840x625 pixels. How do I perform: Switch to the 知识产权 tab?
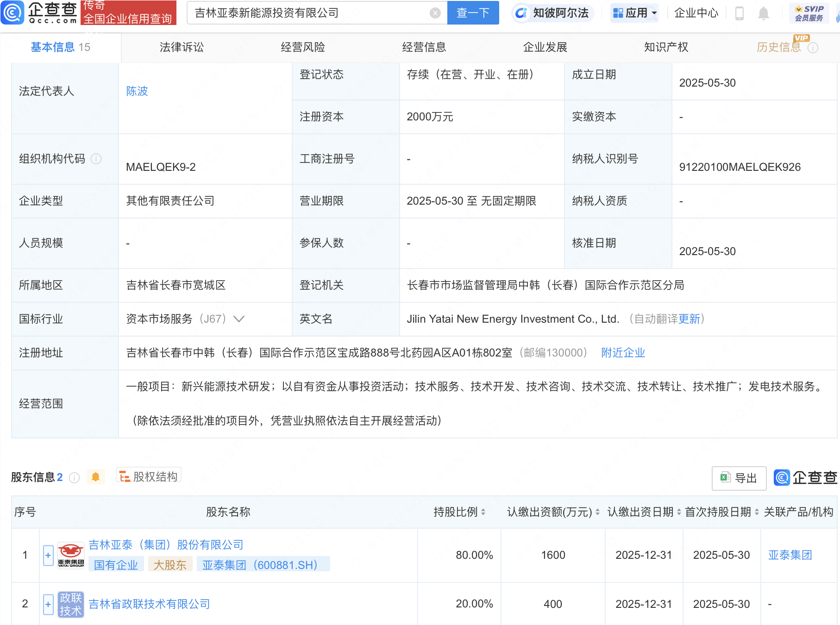666,47
